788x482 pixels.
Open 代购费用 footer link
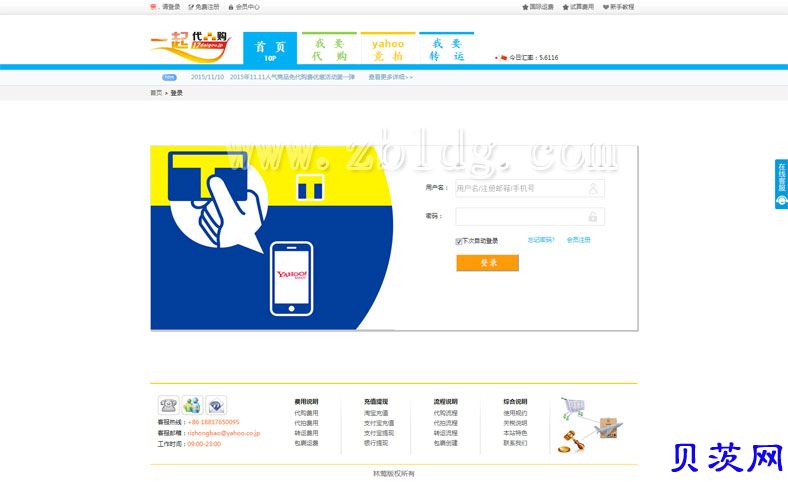(306, 413)
